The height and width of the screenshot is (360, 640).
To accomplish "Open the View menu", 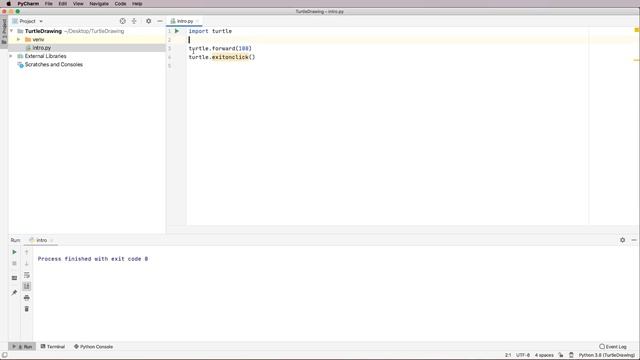I will click(x=78, y=4).
